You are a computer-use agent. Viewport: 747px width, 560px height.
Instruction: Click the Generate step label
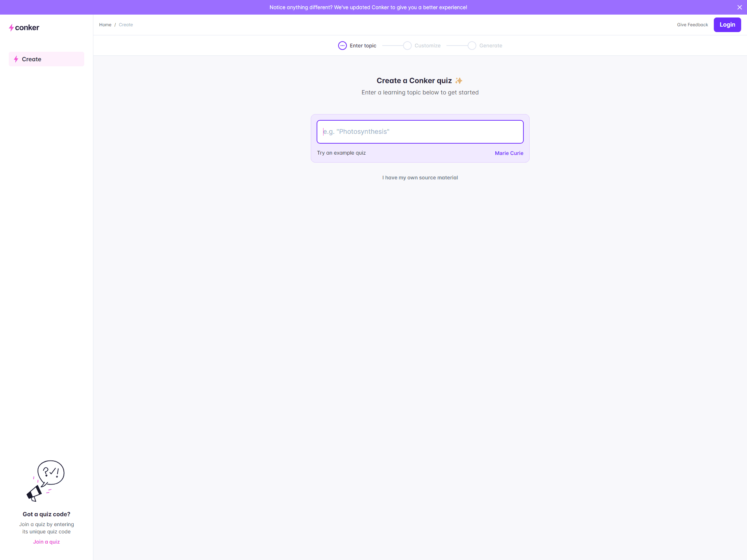491,46
